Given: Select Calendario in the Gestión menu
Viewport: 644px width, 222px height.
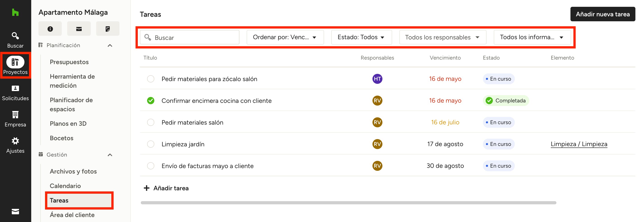Looking at the screenshot, I should point(65,186).
